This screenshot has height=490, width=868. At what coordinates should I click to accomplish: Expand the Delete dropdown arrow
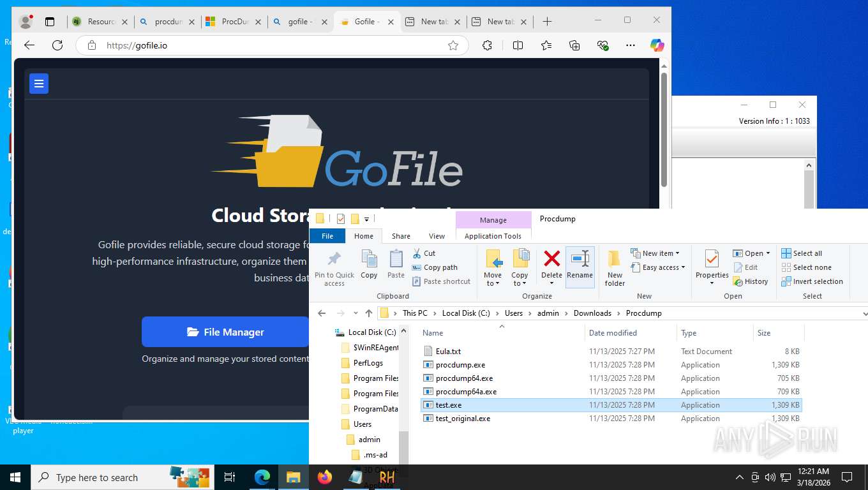point(551,284)
